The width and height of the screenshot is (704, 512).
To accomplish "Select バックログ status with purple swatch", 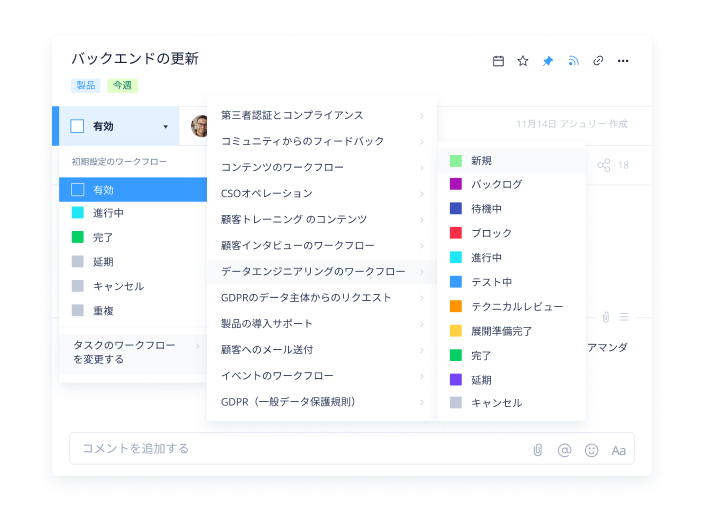I will coord(511,184).
